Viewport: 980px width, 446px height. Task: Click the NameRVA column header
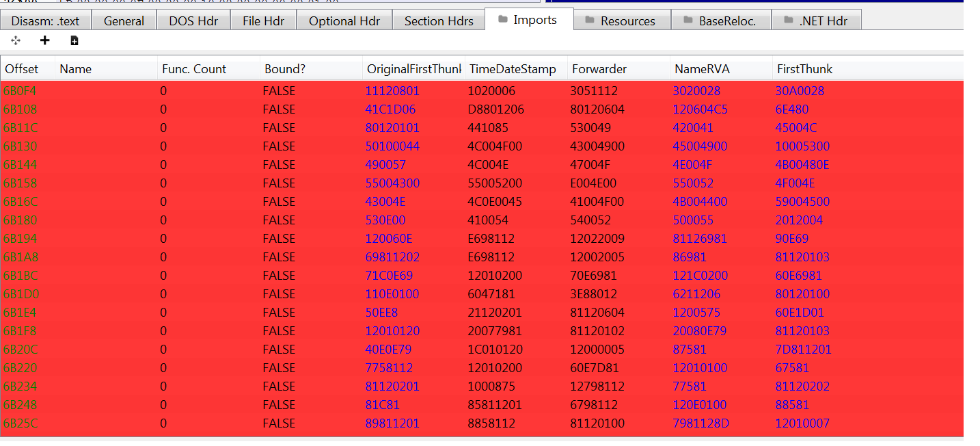[x=721, y=69]
